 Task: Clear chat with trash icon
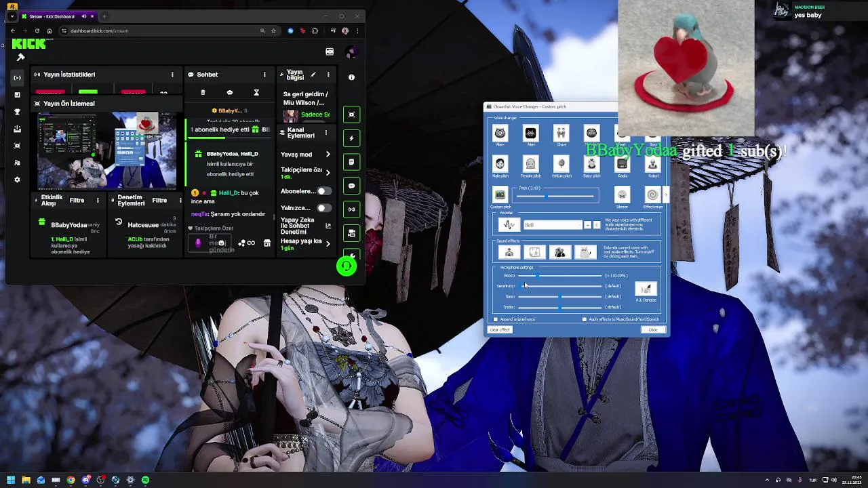[x=203, y=92]
